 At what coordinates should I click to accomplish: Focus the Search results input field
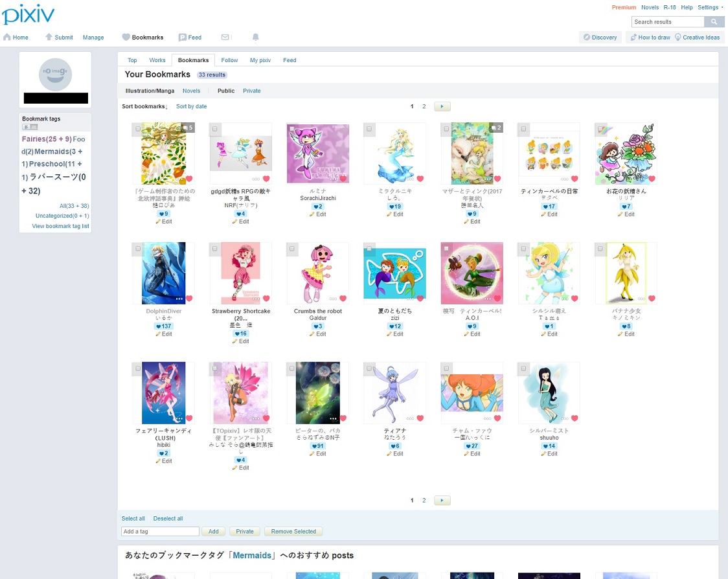click(668, 22)
